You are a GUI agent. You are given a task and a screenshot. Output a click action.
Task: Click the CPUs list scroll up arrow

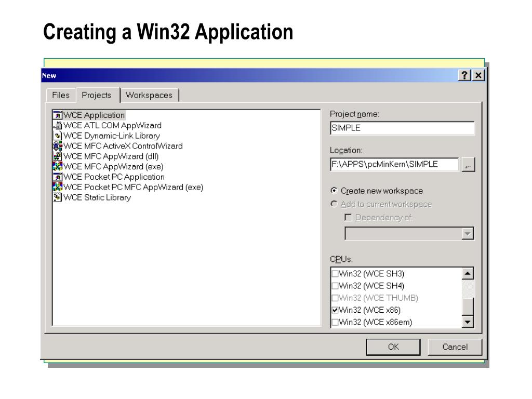click(468, 274)
